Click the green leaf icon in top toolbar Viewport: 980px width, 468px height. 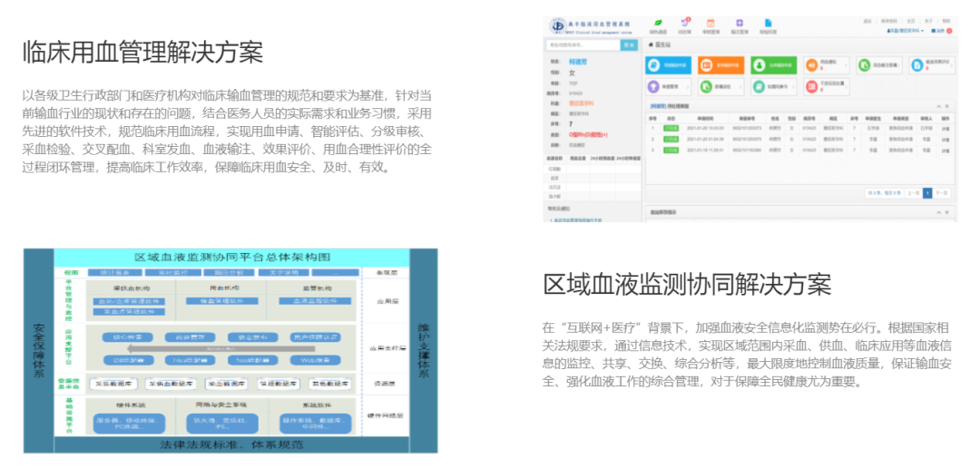(x=658, y=23)
